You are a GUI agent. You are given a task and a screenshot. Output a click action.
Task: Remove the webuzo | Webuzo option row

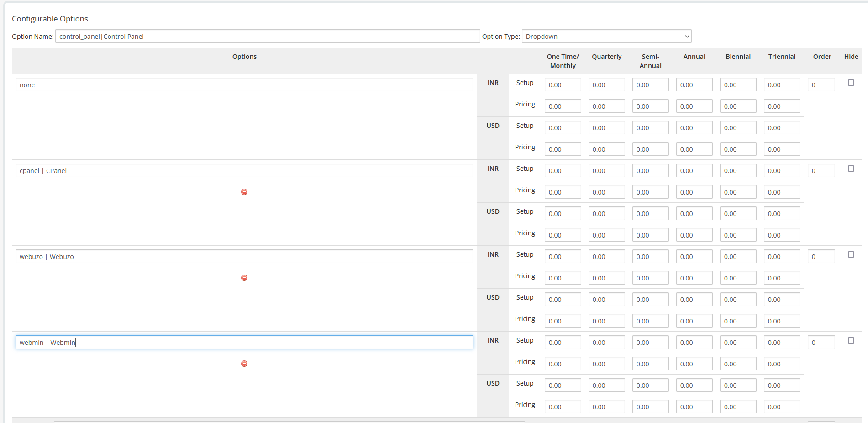244,278
